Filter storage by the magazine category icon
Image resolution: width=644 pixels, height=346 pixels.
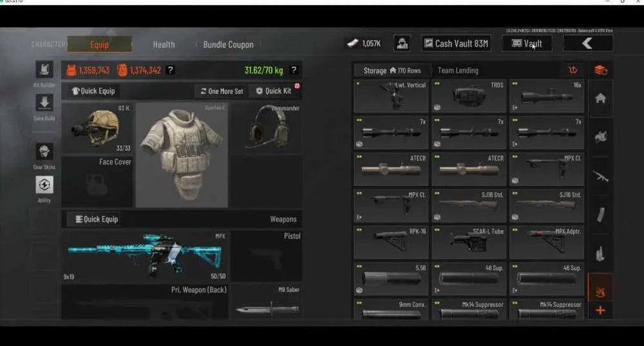(x=600, y=214)
